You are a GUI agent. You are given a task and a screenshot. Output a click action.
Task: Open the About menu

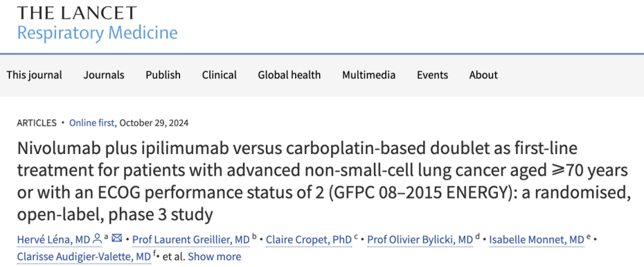[x=484, y=75]
